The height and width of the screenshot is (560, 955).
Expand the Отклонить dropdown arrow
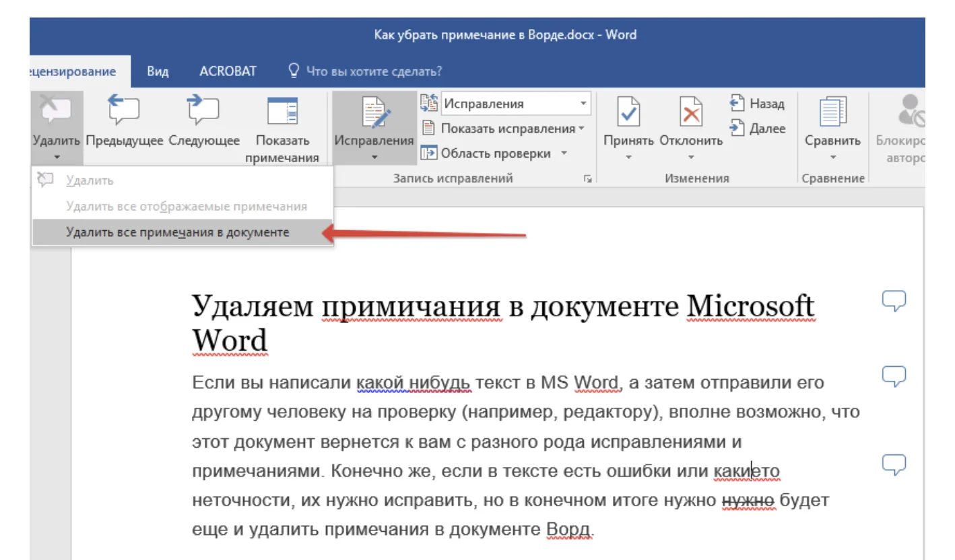coord(691,157)
